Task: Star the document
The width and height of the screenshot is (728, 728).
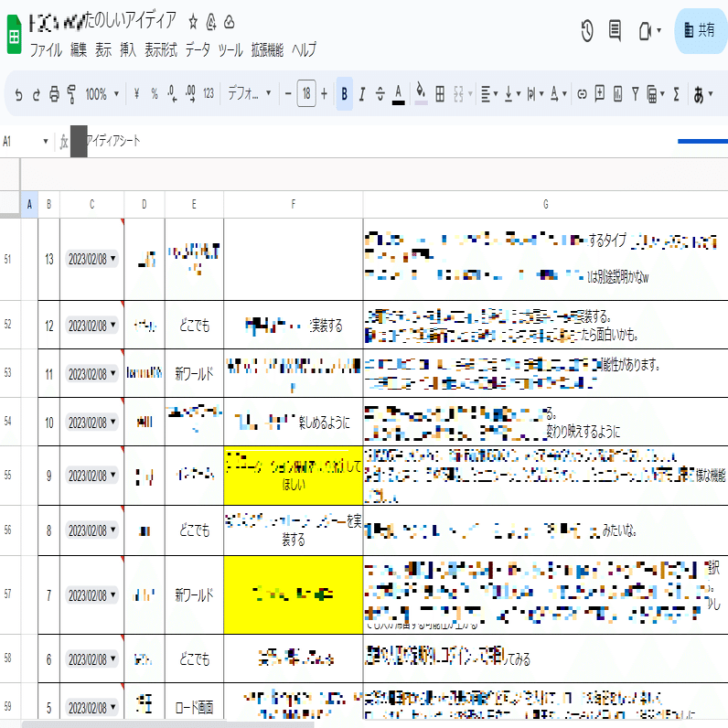Action: (x=193, y=22)
